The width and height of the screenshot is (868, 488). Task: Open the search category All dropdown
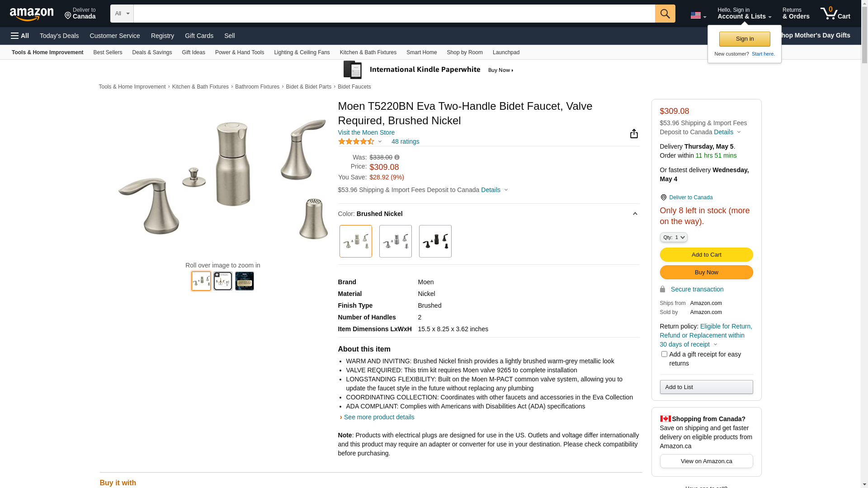coord(122,14)
